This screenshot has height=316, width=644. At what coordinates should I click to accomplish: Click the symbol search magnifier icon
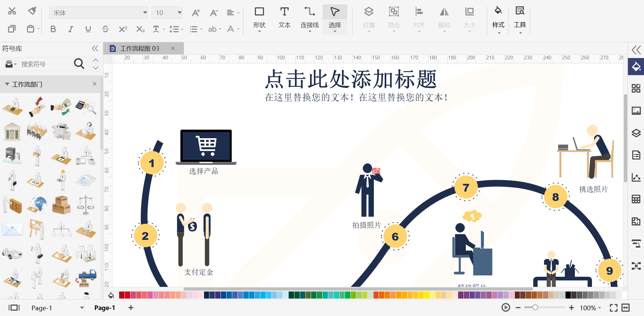79,63
